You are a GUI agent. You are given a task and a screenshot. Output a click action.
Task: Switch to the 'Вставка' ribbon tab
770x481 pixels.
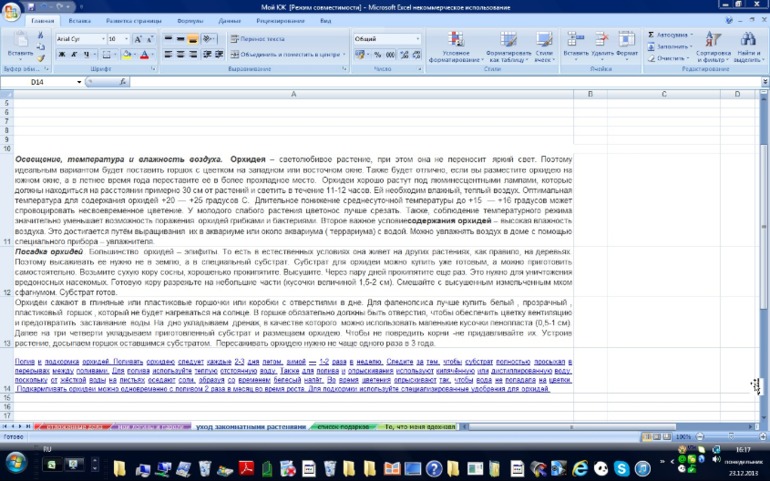[x=80, y=20]
